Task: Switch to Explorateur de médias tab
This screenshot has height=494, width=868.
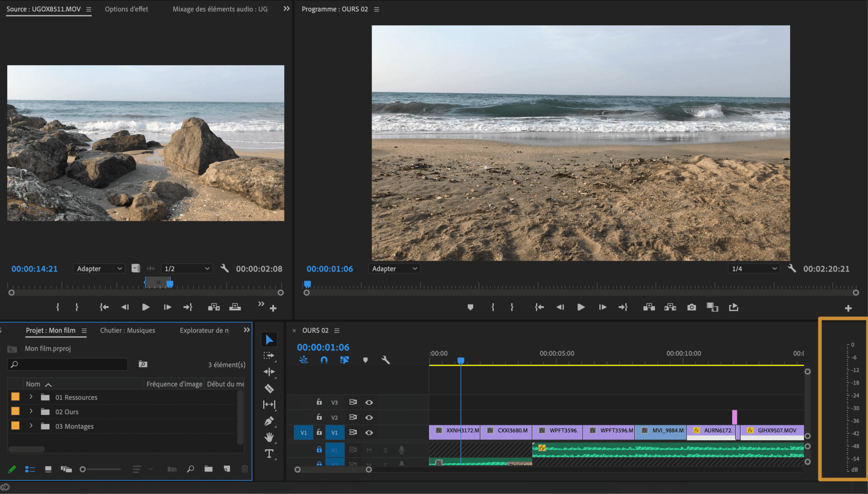Action: 204,330
